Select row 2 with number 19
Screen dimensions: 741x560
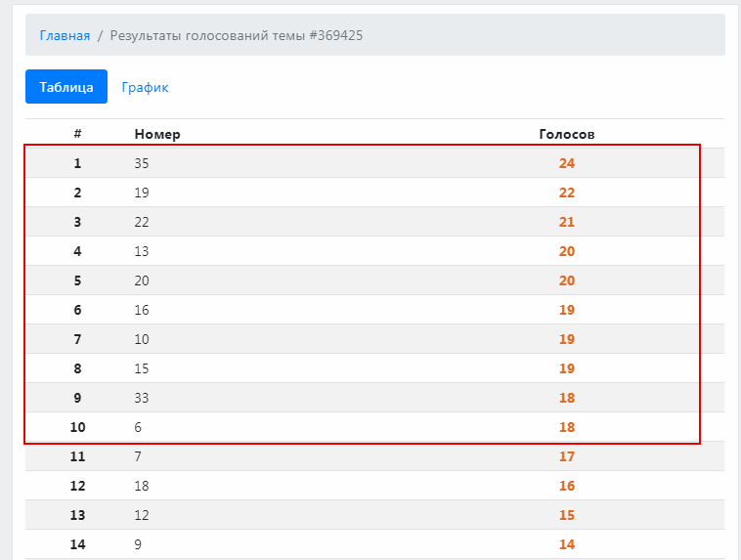[142, 193]
